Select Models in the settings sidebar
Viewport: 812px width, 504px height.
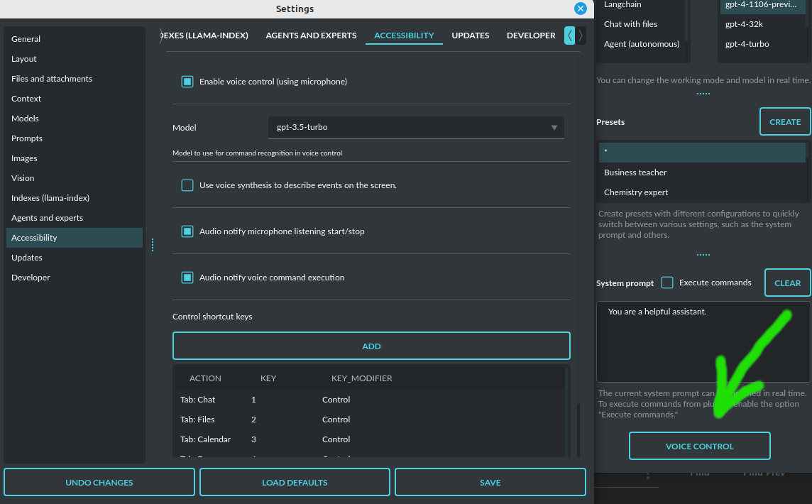point(25,119)
